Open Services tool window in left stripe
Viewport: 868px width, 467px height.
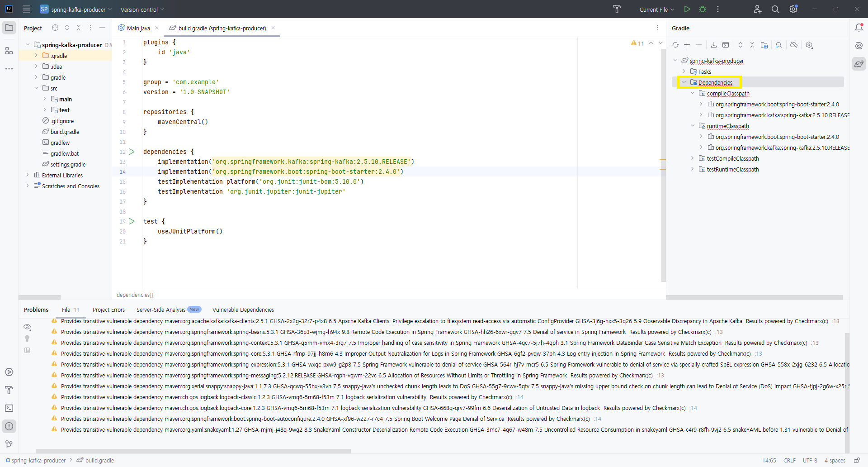pos(9,372)
